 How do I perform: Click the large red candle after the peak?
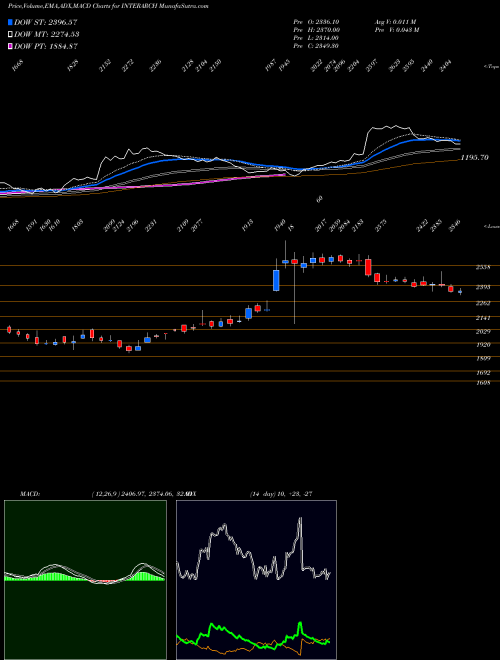coord(368,267)
